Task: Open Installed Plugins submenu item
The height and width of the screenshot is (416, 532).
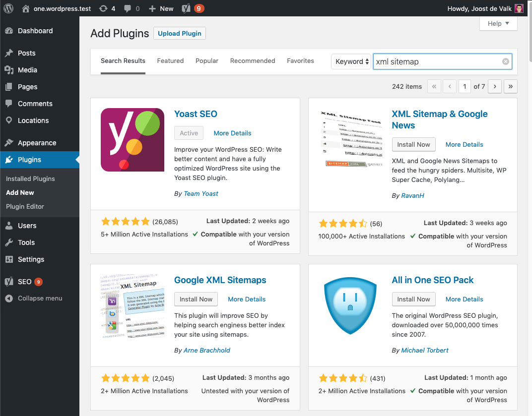Action: click(30, 178)
